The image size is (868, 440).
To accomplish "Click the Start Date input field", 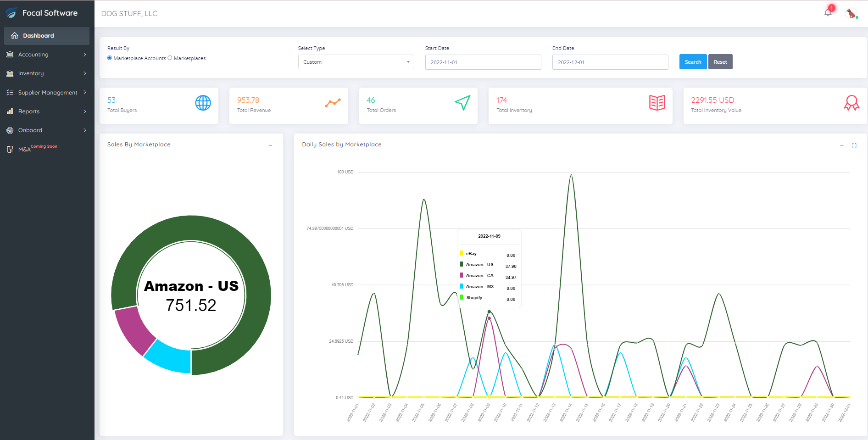I will coord(483,62).
